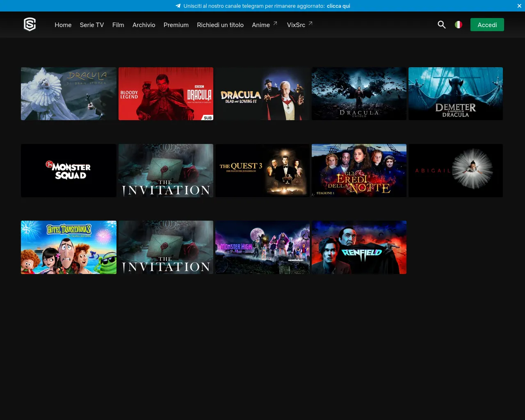Click the StreamingCommunity logo icon
Image resolution: width=525 pixels, height=420 pixels.
point(30,25)
